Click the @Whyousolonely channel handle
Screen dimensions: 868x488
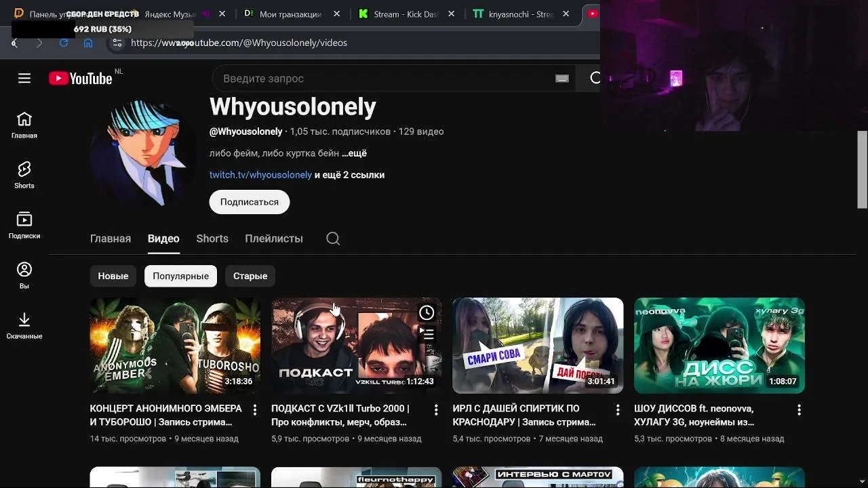(246, 131)
